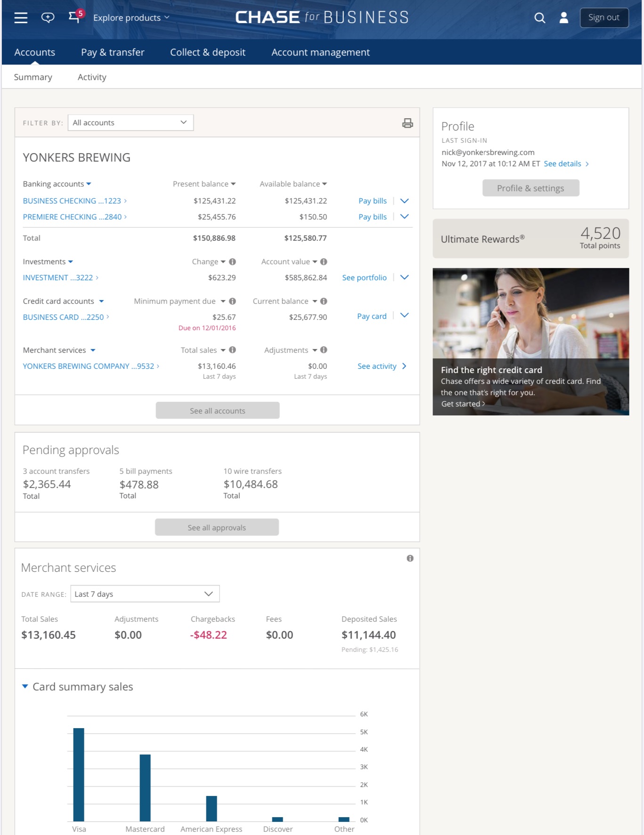This screenshot has height=835, width=644.
Task: Expand options for BUSINESS CHECKING ...1223
Action: [x=404, y=201]
